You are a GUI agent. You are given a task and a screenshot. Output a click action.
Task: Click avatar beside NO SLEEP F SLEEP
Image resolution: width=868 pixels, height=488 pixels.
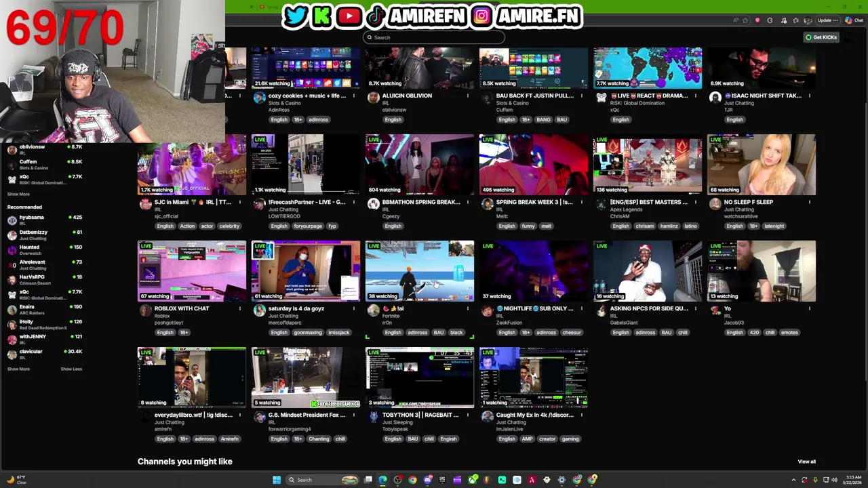pyautogui.click(x=715, y=205)
